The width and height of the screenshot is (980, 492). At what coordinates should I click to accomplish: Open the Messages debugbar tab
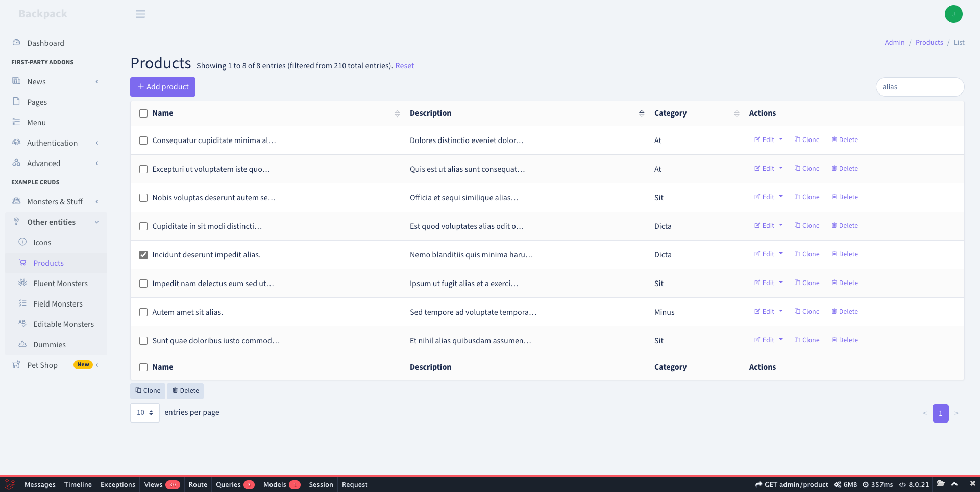pos(40,484)
